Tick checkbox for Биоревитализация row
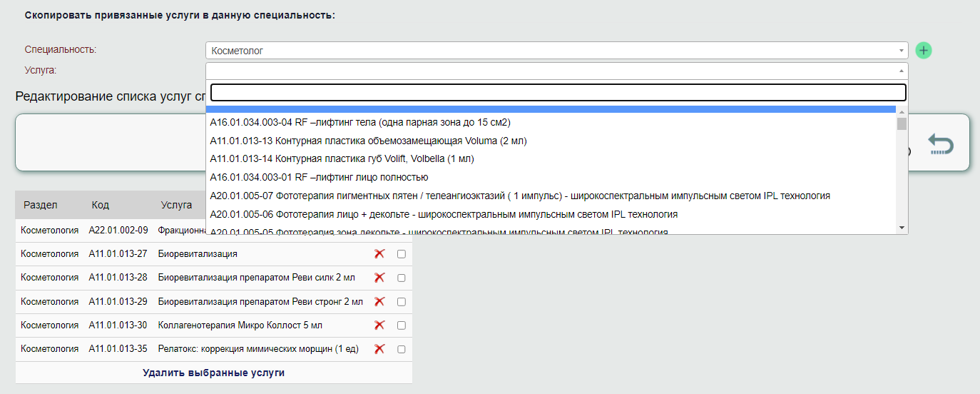980x394 pixels. click(x=401, y=254)
